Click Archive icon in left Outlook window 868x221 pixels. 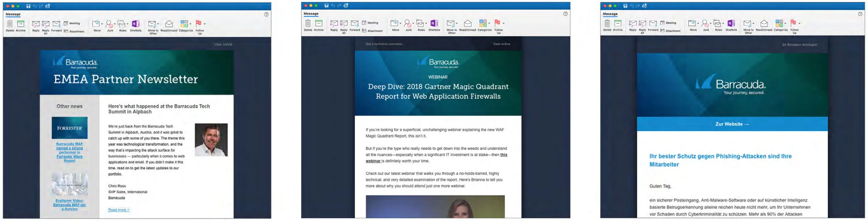[21, 24]
